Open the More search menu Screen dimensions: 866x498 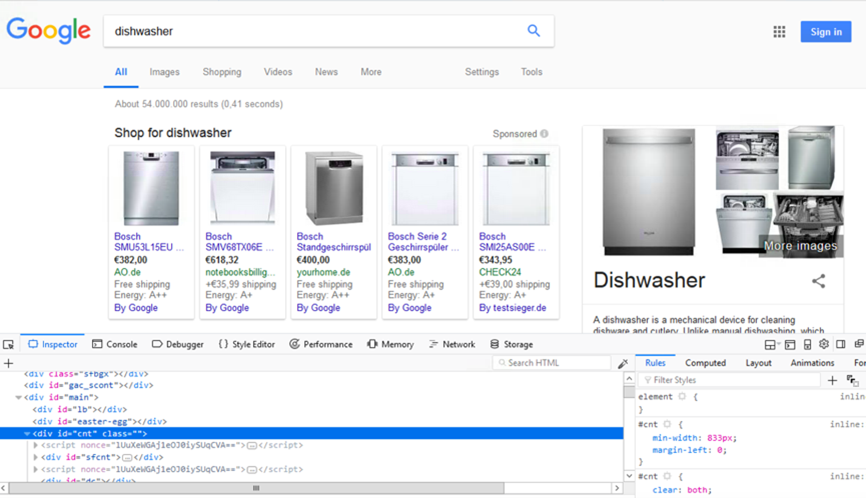[371, 72]
